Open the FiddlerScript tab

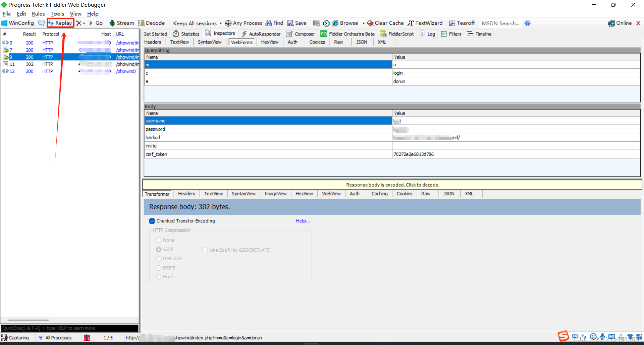397,34
